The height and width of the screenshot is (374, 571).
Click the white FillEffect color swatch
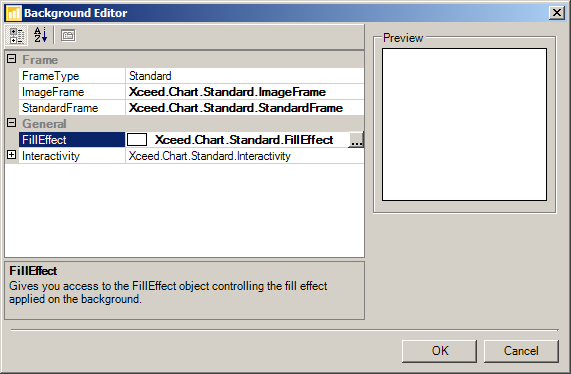[137, 139]
